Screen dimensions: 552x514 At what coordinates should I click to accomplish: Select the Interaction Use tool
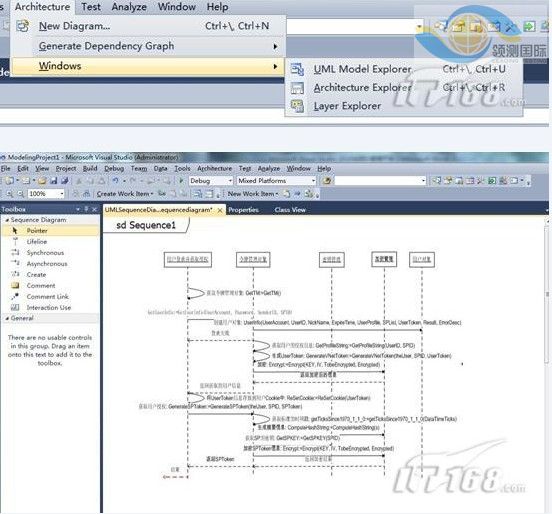49,307
